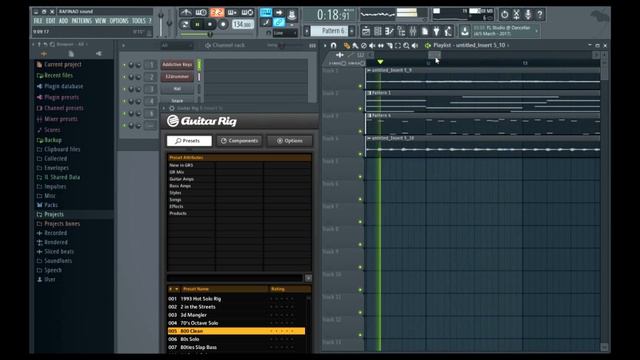640x360 pixels.
Task: Open Recent files in browser
Action: pyautogui.click(x=58, y=76)
